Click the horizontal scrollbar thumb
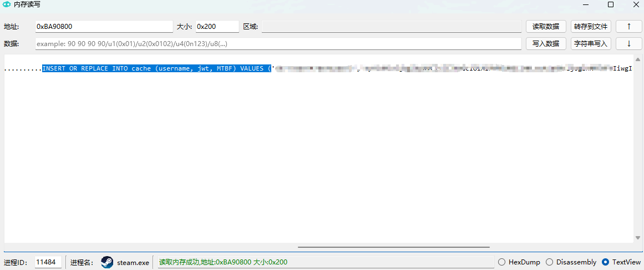The height and width of the screenshot is (270, 644). click(x=393, y=247)
